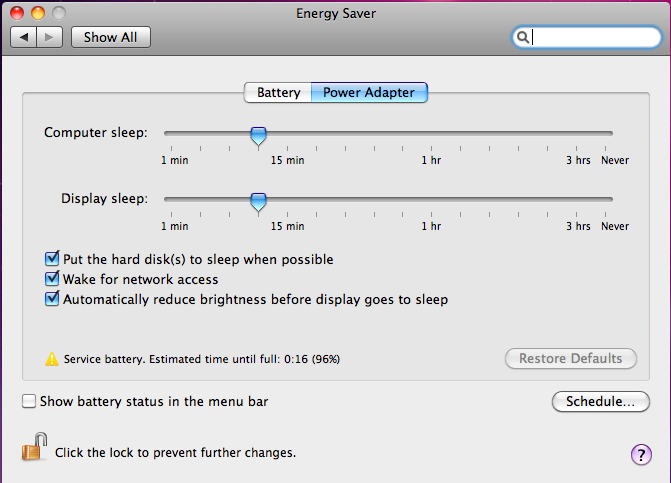Select the Power Adapter tab
This screenshot has width=671, height=483.
coord(369,92)
